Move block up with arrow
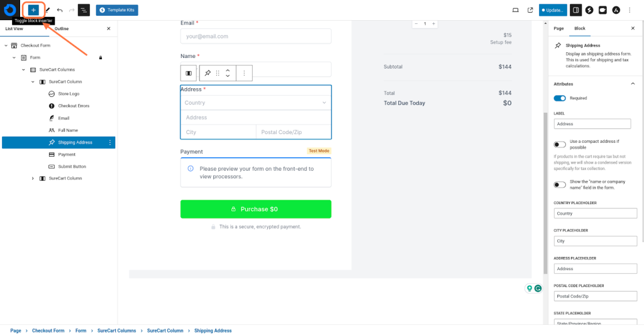The width and height of the screenshot is (644, 335). pyautogui.click(x=228, y=71)
